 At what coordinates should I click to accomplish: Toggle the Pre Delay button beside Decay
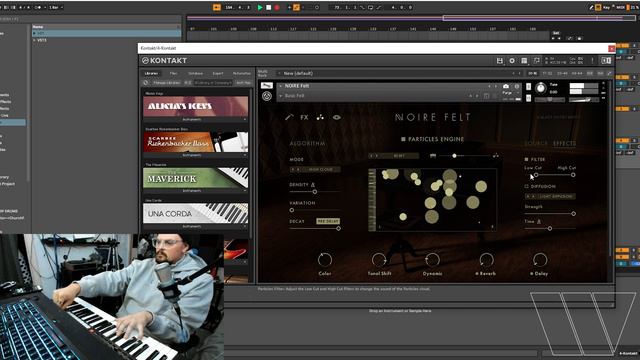328,221
